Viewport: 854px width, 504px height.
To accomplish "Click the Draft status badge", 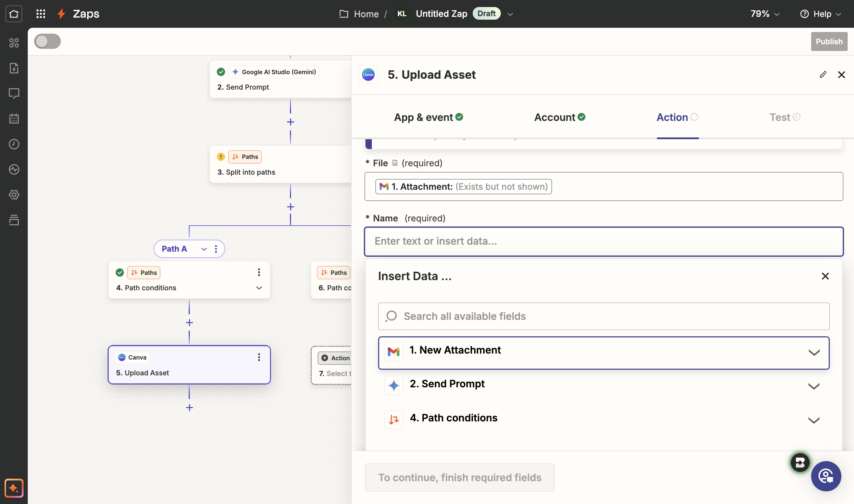I will tap(486, 13).
